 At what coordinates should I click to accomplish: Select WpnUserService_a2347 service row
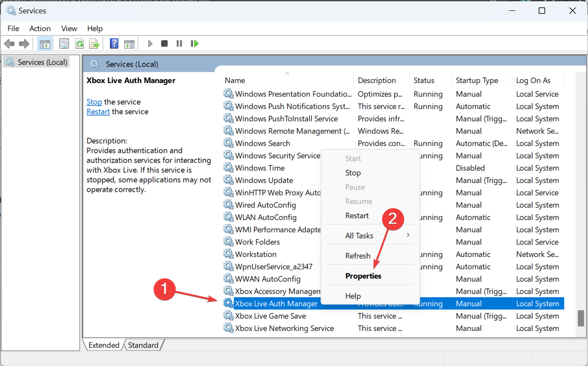coord(393,267)
